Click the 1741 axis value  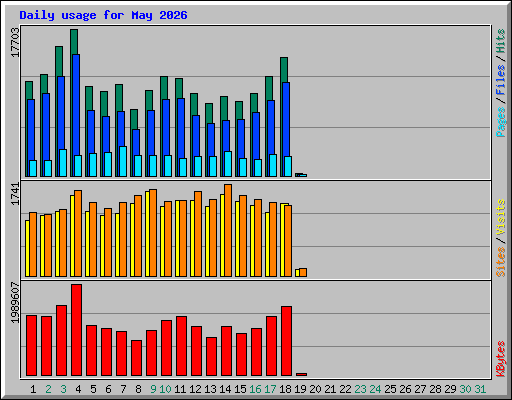(x=15, y=194)
